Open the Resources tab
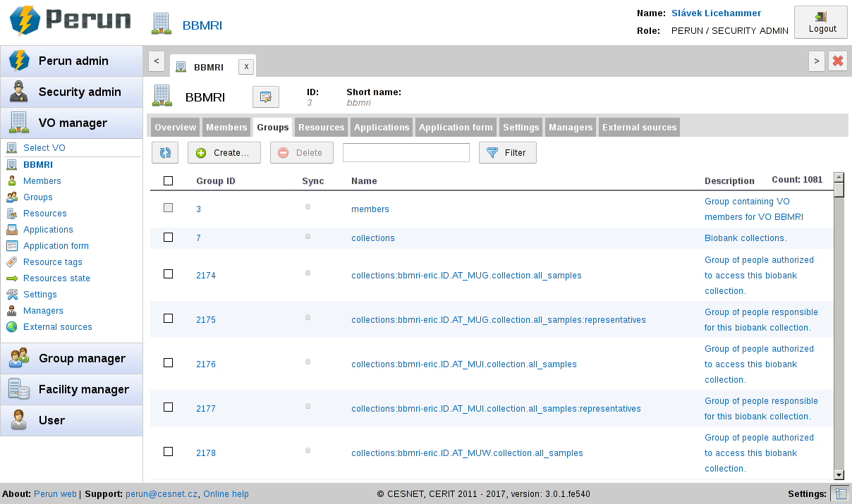 (322, 128)
